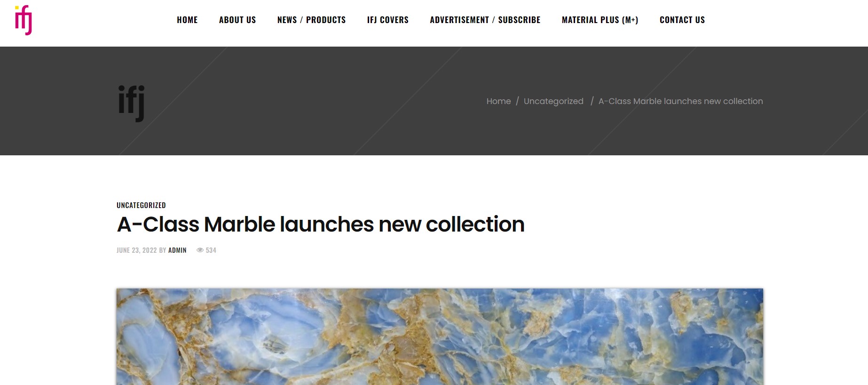Click the Uncategorized breadcrumb link

pos(553,101)
